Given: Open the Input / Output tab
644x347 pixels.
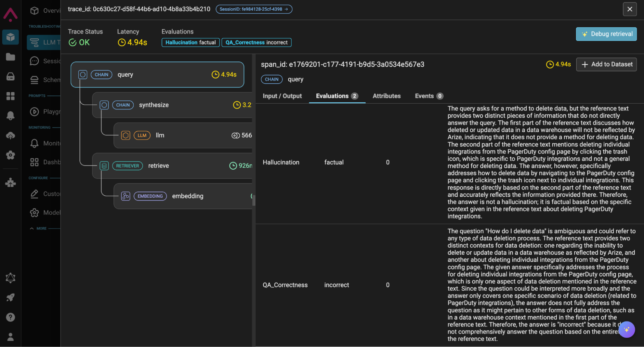Looking at the screenshot, I should coord(282,96).
